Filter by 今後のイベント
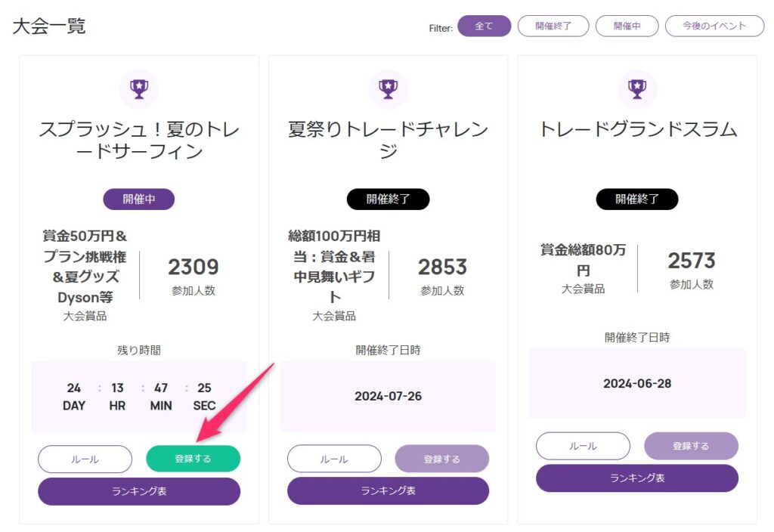Viewport: 774px width, 532px height. click(x=714, y=26)
